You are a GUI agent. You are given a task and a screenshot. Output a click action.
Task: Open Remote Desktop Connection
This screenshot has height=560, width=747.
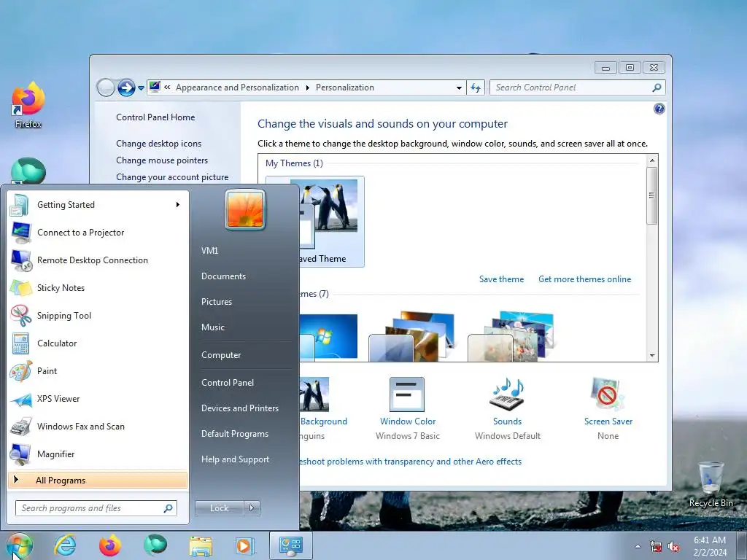click(98, 260)
